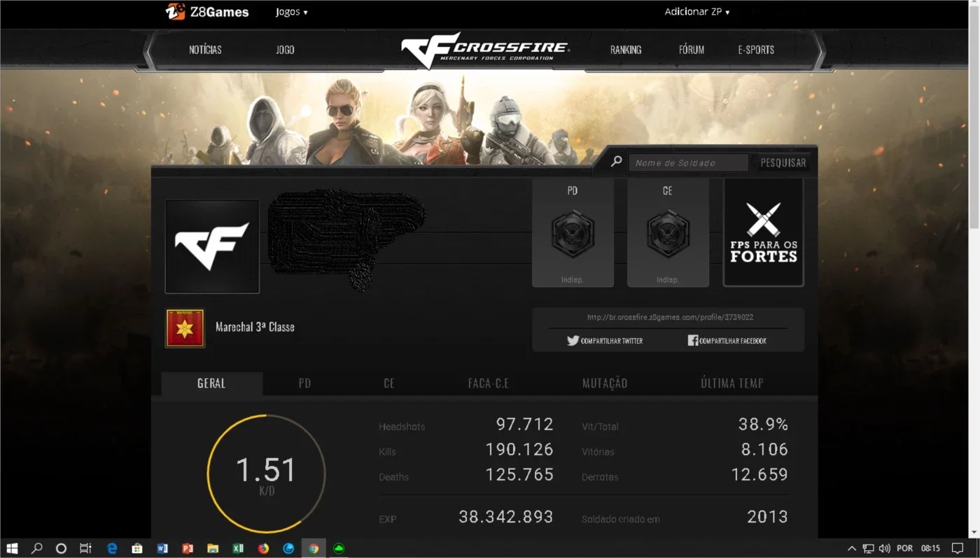
Task: Switch to the CE stats tab
Action: [x=389, y=384]
